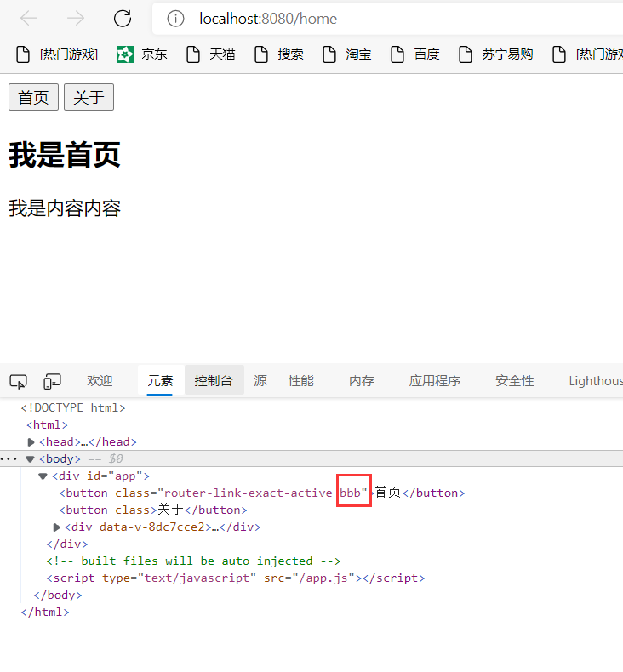Reload the page with the refresh icon

pos(123,19)
